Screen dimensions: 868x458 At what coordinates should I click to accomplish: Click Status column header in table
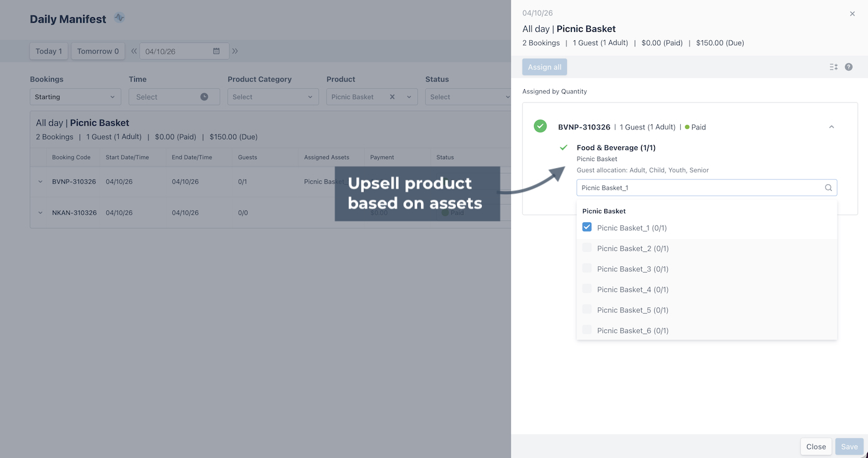pos(445,157)
